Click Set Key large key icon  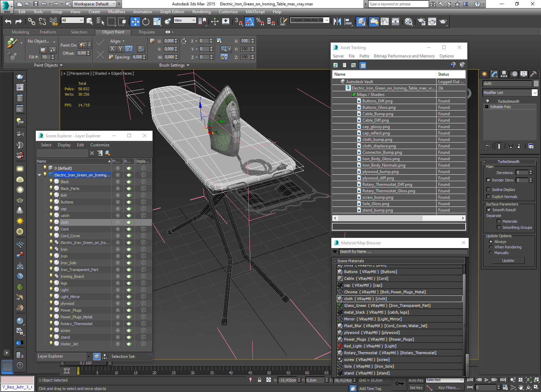coord(399,384)
